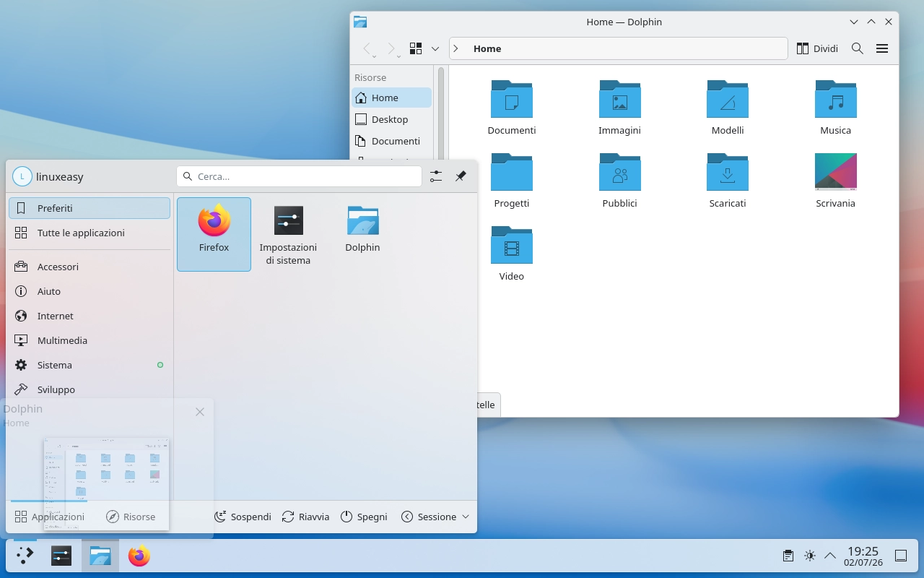The width and height of the screenshot is (924, 578).
Task: Expand the Sessione dropdown arrow
Action: click(466, 517)
